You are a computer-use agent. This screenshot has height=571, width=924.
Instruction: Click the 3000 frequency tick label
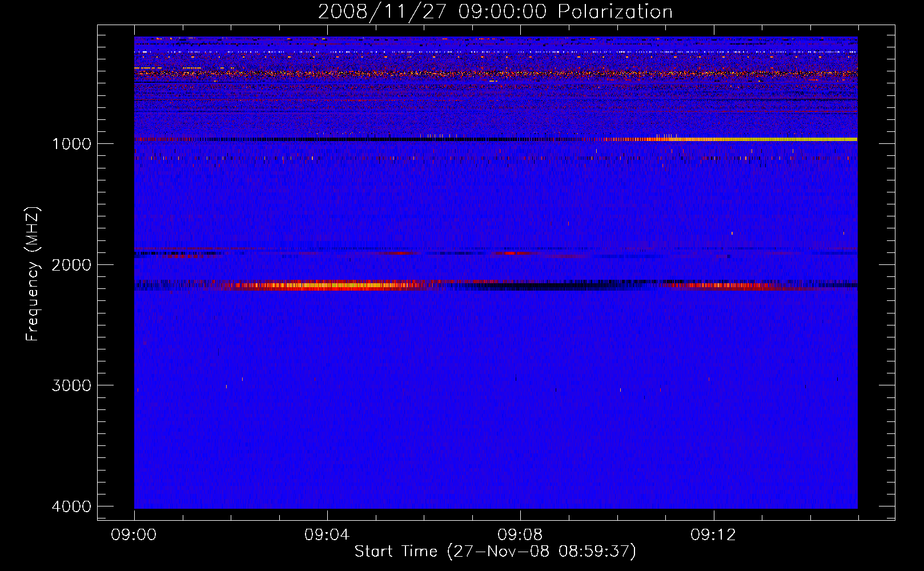71,385
